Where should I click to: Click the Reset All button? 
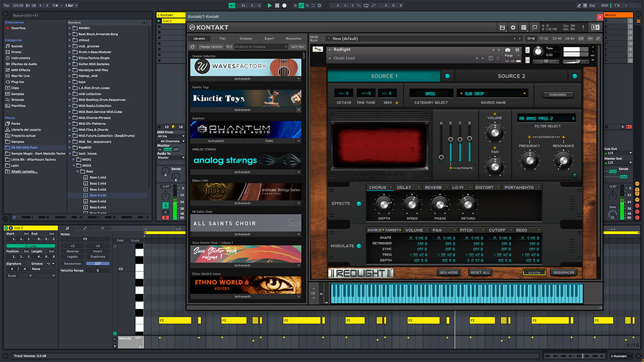coord(480,272)
